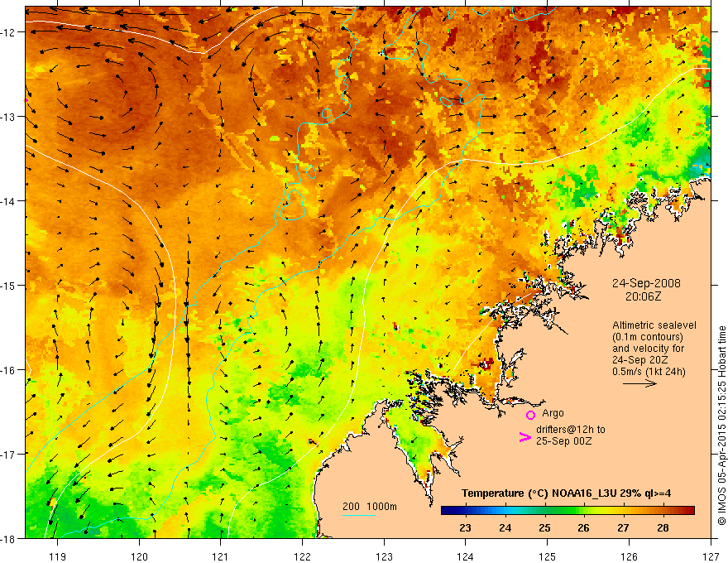Click the 'Argo' legend label

553,413
